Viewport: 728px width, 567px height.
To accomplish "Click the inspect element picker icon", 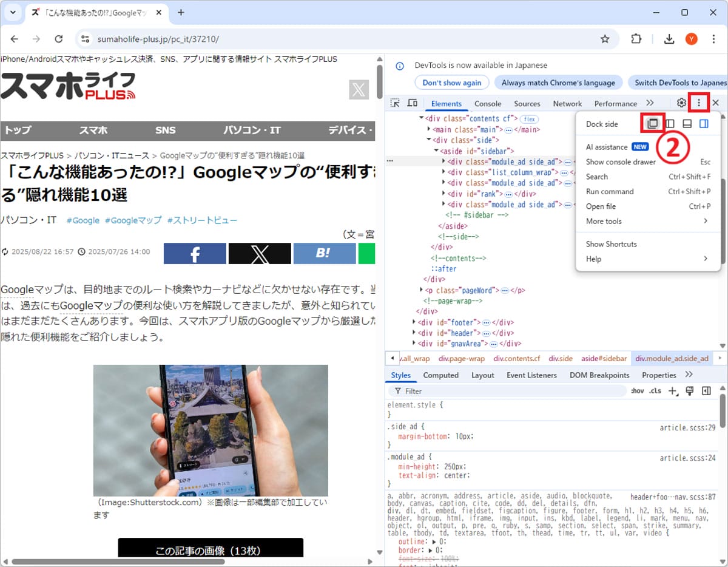I will click(x=395, y=103).
